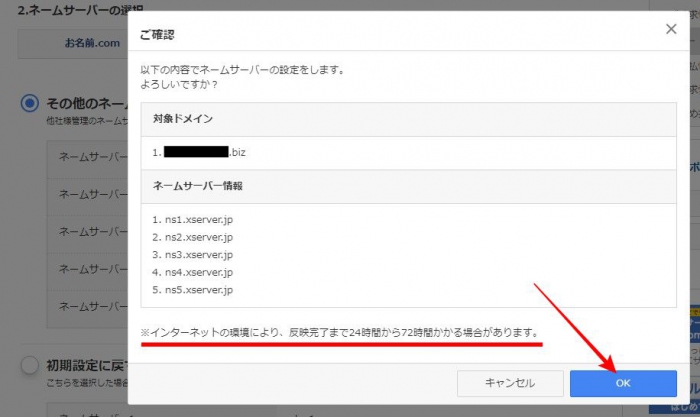Click the ご確認 dialog title
The height and width of the screenshot is (417, 700).
pyautogui.click(x=157, y=35)
